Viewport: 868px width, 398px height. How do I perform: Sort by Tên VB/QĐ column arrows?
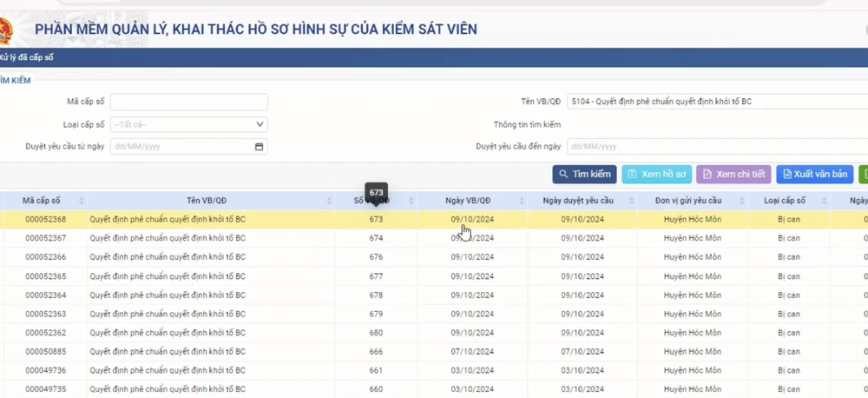point(329,201)
